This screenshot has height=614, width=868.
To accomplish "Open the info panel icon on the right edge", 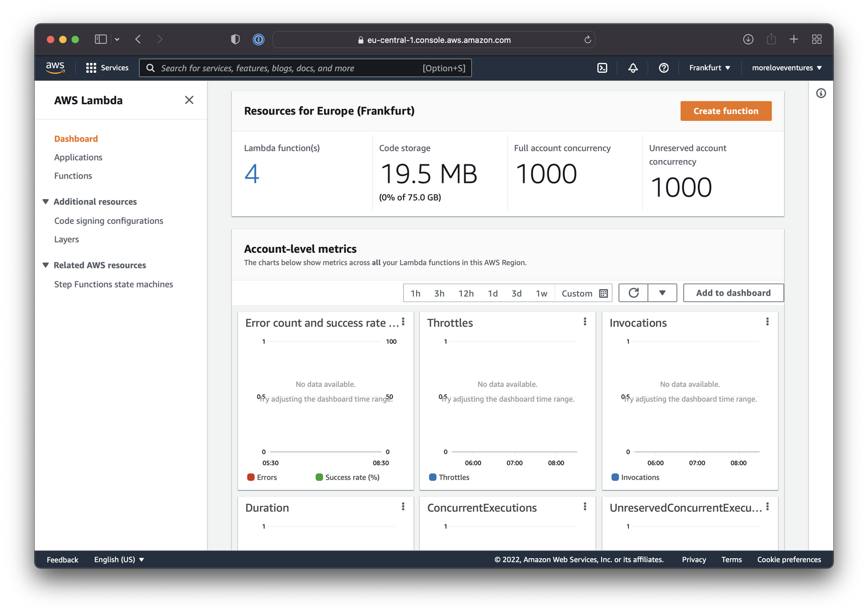I will (x=821, y=93).
